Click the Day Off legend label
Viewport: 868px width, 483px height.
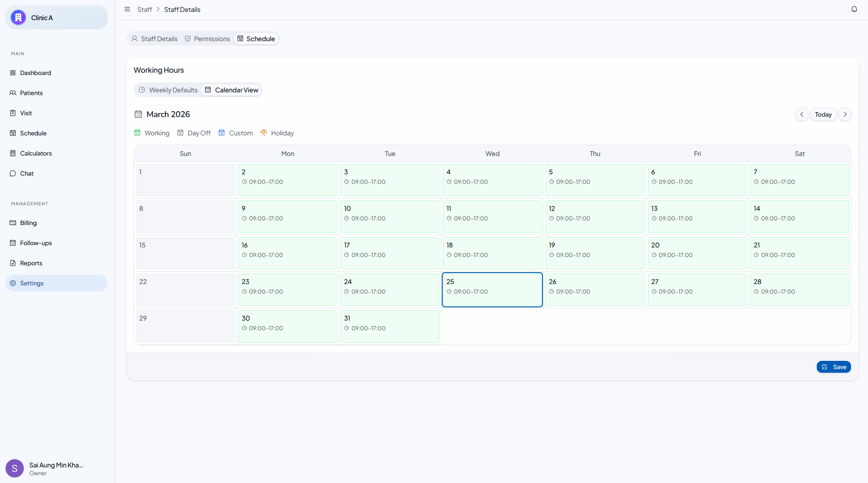tap(199, 133)
